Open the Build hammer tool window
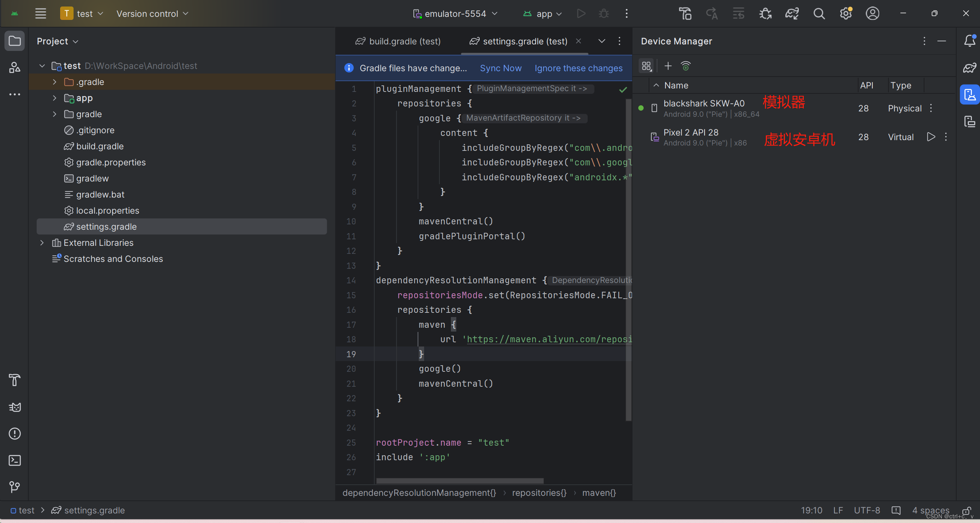 [15, 380]
